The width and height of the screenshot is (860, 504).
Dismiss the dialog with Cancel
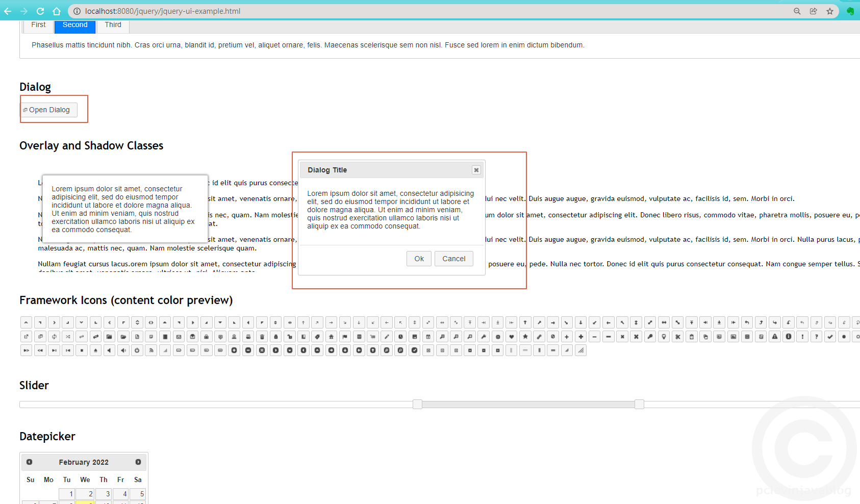tap(453, 259)
